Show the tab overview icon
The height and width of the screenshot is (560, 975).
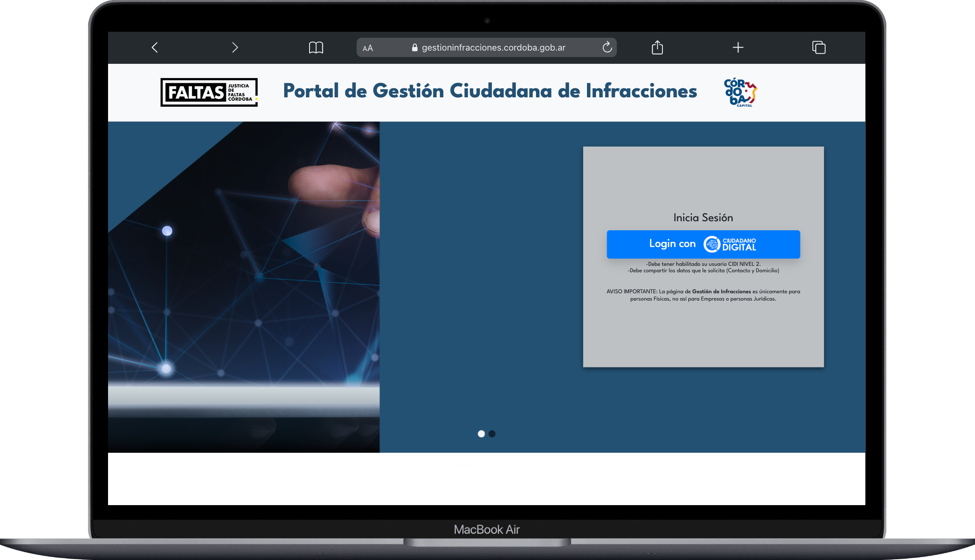819,47
